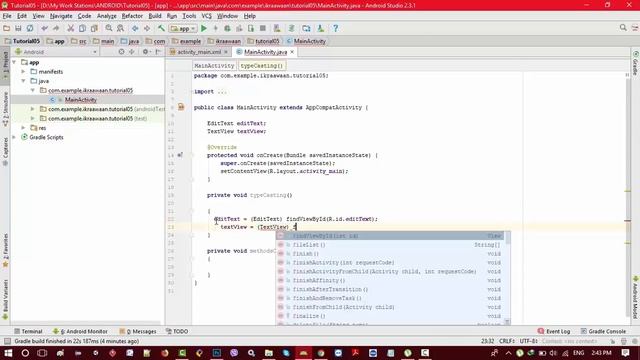This screenshot has width=640, height=360.
Task: Click the Find magnifier icon
Action: (x=109, y=28)
